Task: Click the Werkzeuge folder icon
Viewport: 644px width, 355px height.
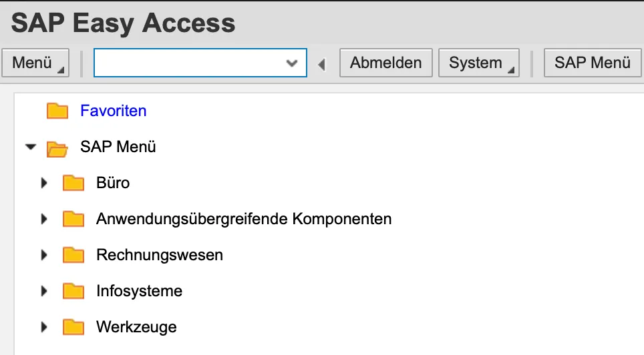Action: 73,327
